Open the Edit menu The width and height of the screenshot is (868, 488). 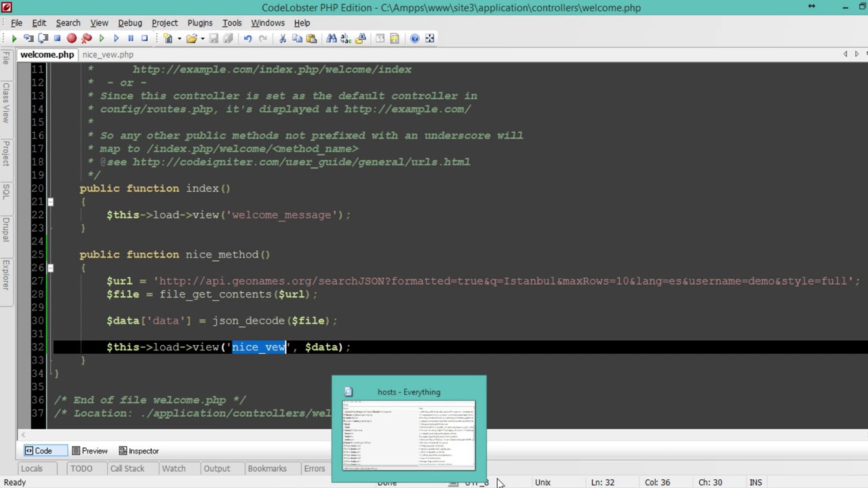[x=39, y=23]
